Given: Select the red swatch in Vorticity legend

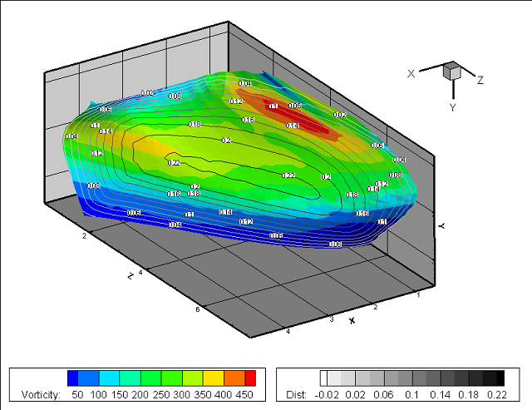Looking at the screenshot, I should coord(250,378).
